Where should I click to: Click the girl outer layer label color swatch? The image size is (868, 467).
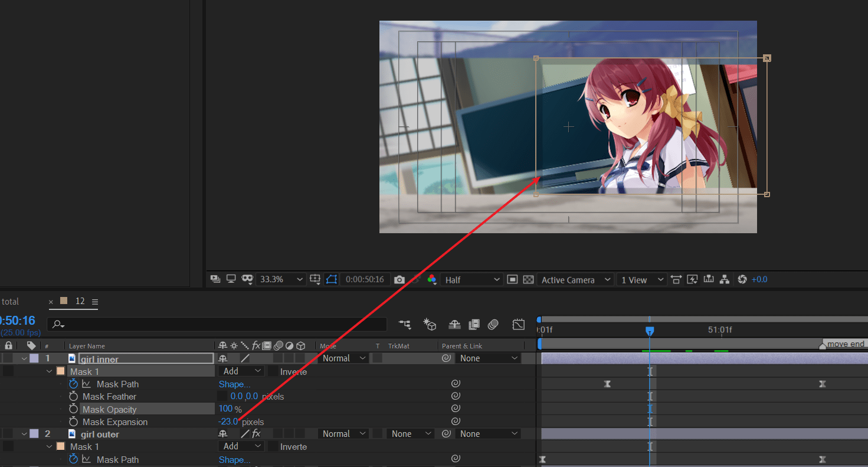[34, 433]
